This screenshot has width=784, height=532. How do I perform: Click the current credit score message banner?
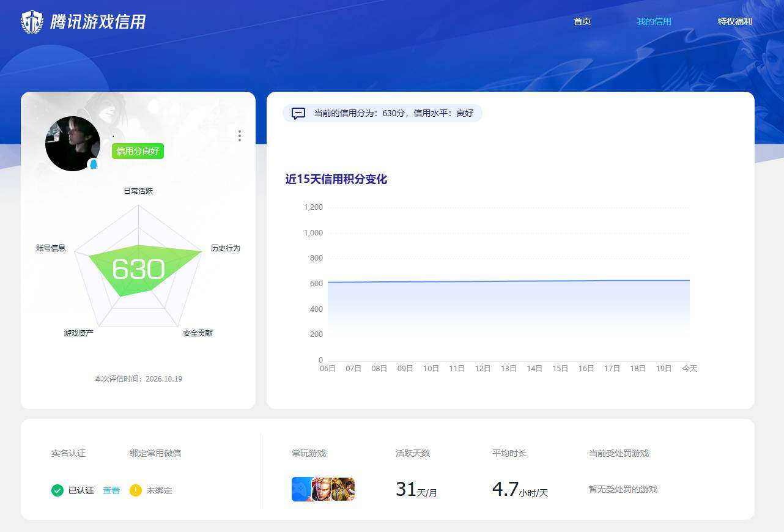(382, 113)
